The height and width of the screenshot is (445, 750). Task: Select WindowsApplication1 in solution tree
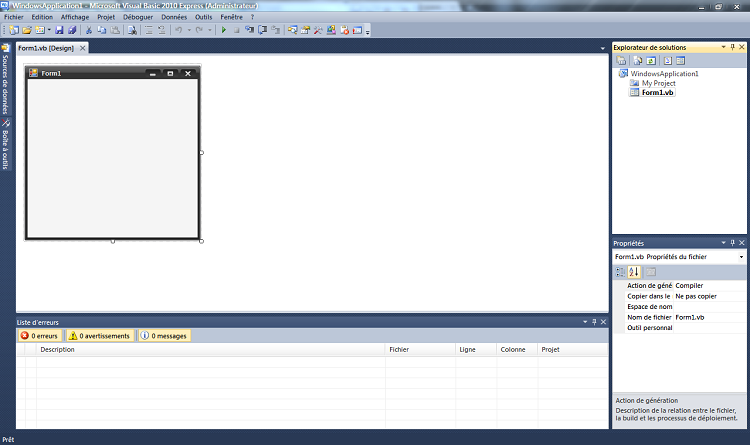click(664, 74)
